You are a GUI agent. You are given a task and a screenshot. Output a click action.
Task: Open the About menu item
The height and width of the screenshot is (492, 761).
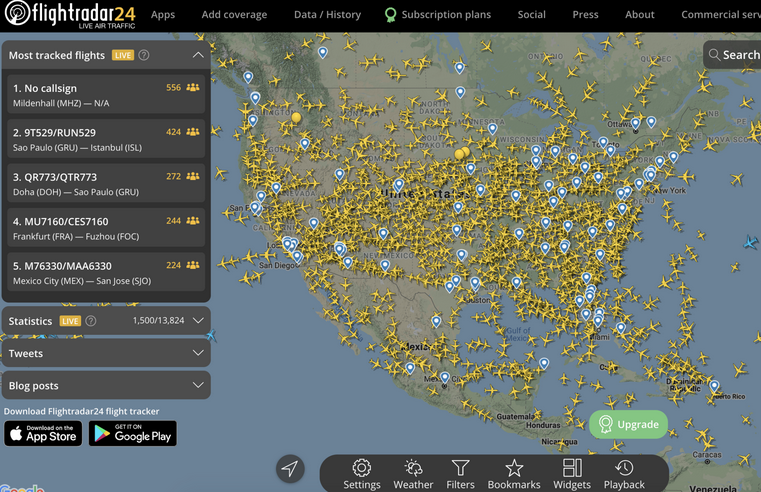[x=640, y=15]
